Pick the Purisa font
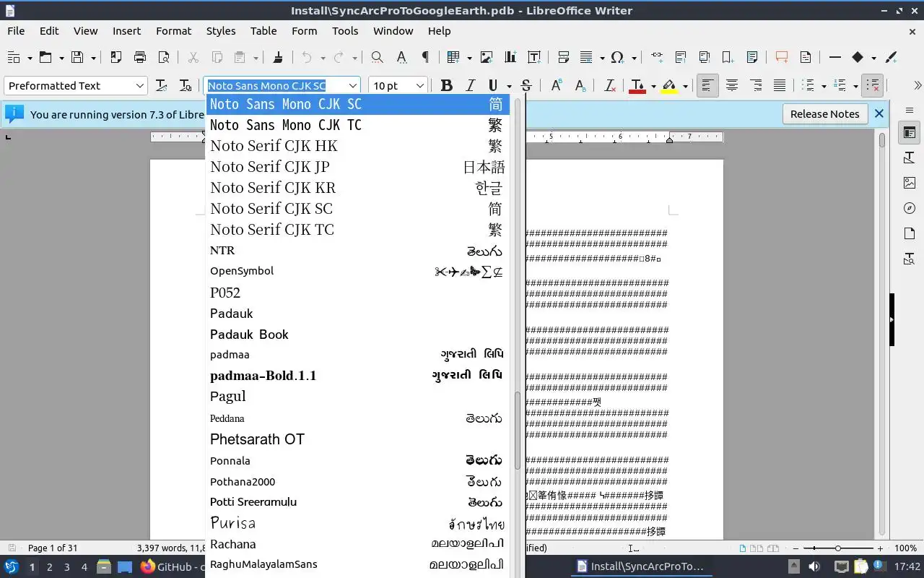This screenshot has width=924, height=578. (357, 523)
